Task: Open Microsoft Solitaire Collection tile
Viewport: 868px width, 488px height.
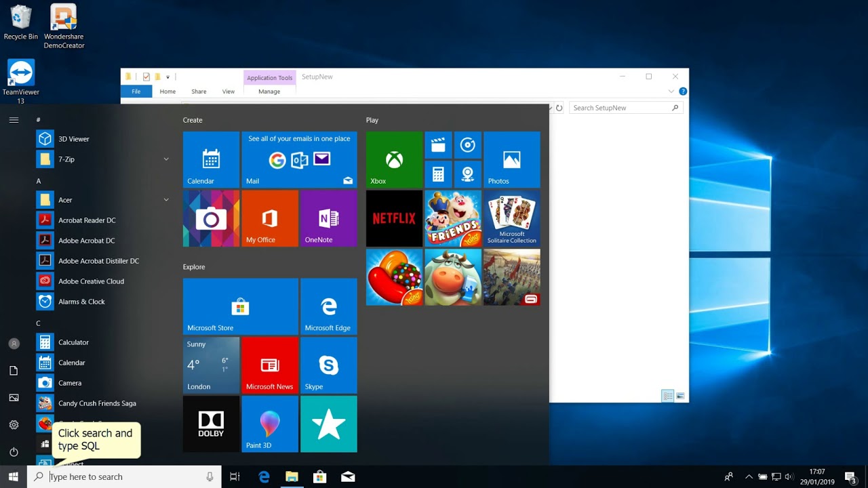Action: pos(512,218)
